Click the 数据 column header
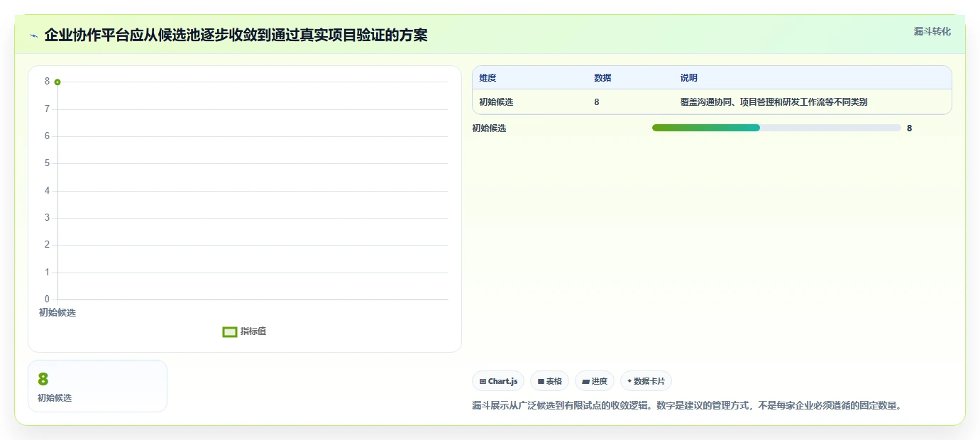Image resolution: width=980 pixels, height=440 pixels. [602, 78]
